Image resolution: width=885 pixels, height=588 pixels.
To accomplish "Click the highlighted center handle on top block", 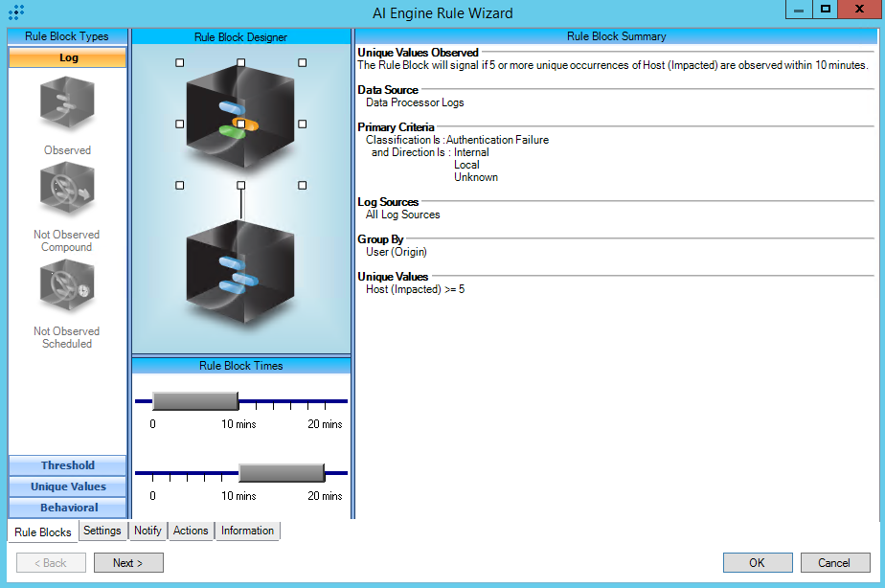I will (x=241, y=124).
